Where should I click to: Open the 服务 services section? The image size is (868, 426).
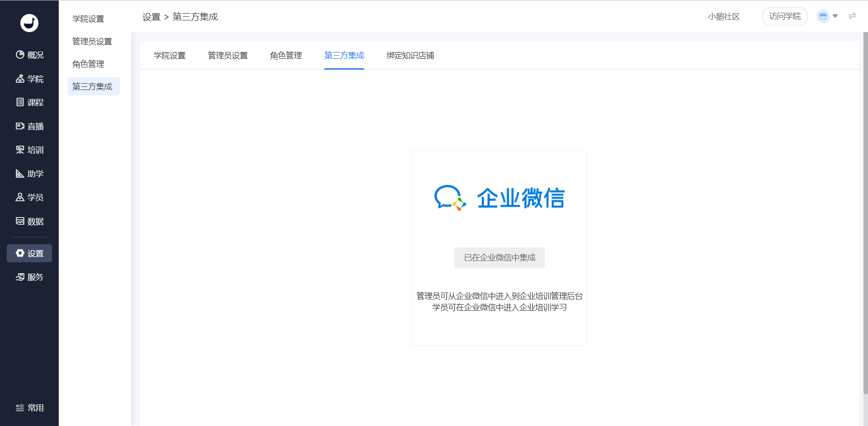(x=29, y=277)
